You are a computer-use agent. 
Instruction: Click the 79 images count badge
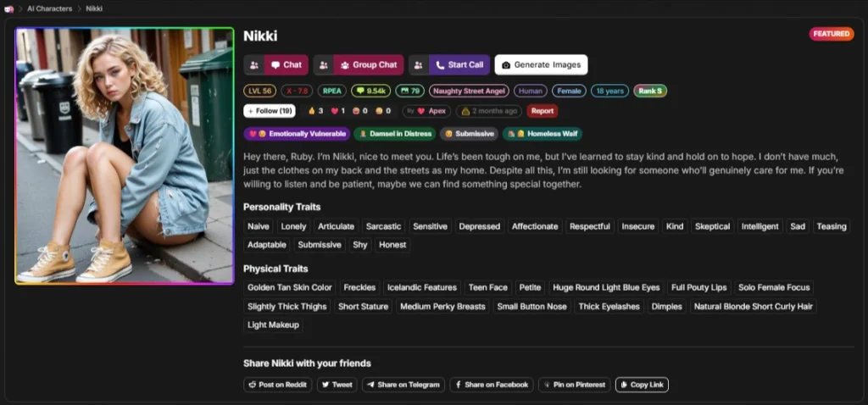[409, 91]
